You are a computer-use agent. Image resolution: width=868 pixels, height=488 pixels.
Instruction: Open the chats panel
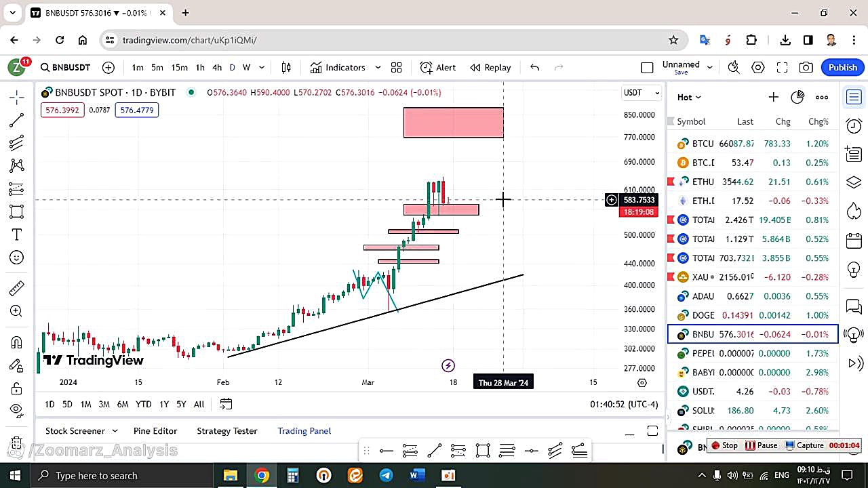pos(854,306)
